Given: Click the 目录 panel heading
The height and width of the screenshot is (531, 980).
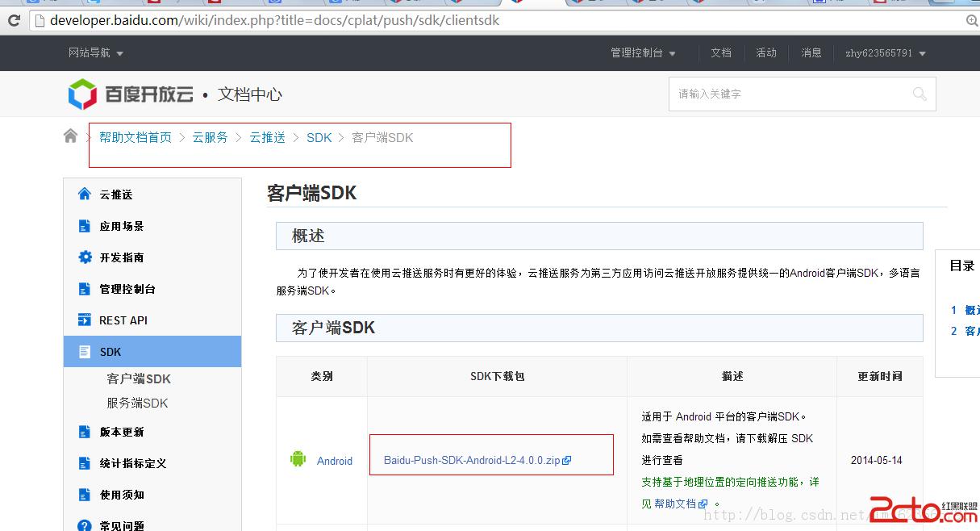Looking at the screenshot, I should pyautogui.click(x=962, y=265).
